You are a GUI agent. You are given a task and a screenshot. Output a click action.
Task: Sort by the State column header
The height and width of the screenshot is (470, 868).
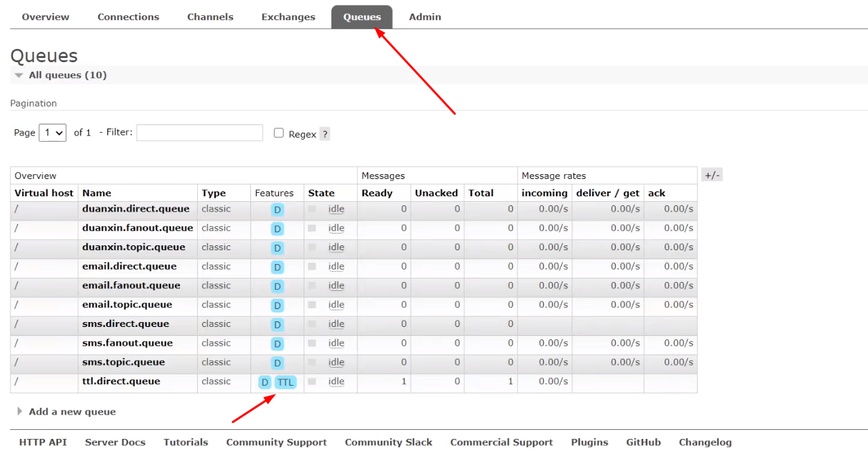coord(322,193)
